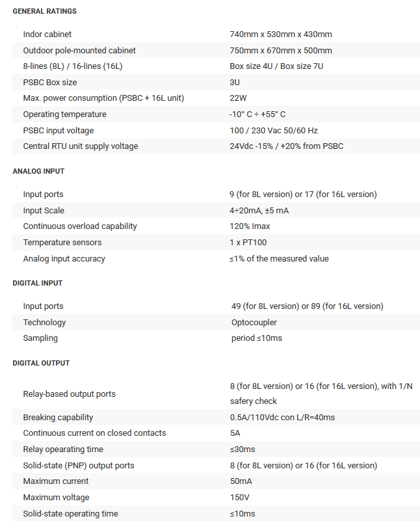
Task: Click the Relay-based output ports label
Action: click(69, 394)
